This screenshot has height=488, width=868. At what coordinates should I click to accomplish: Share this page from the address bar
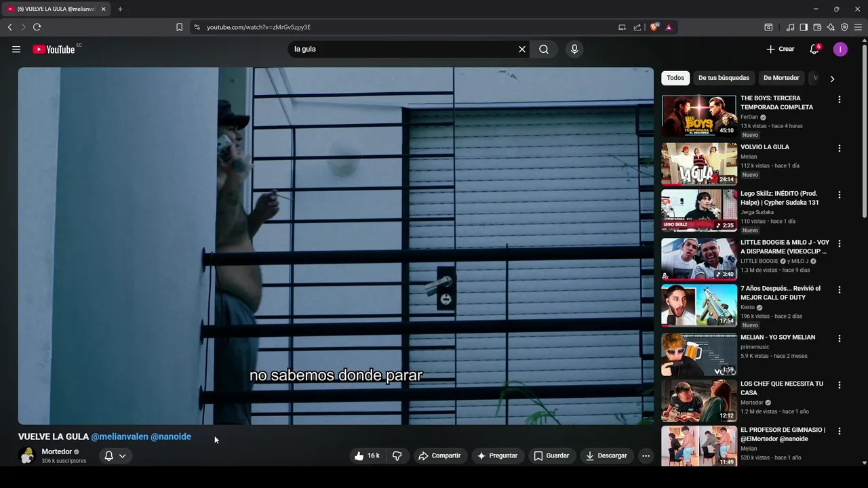click(637, 27)
